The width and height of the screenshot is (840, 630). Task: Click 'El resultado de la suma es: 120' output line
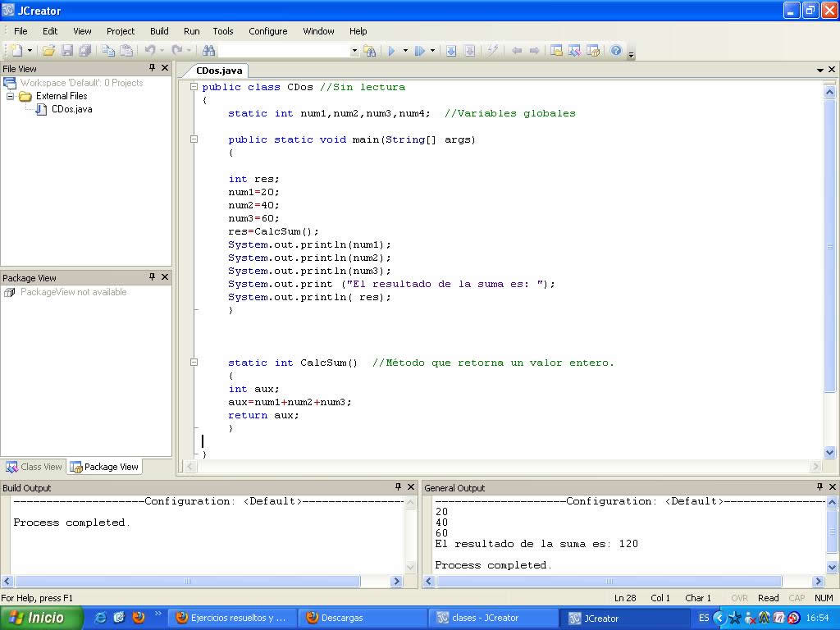click(536, 545)
